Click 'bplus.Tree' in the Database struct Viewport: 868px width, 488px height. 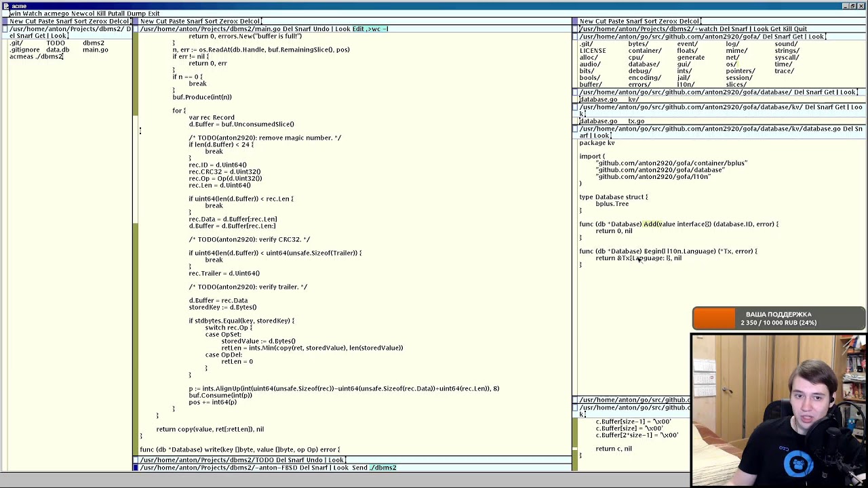point(612,204)
